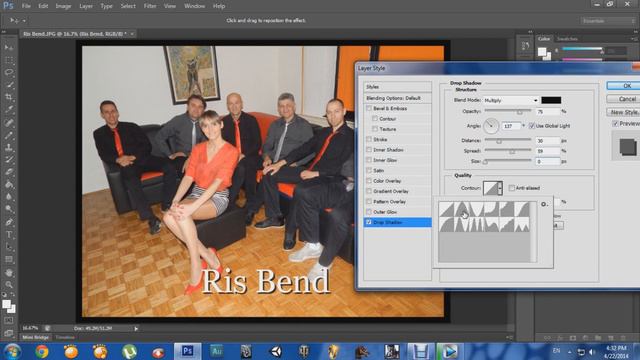
Task: Enable the Color Overlay checkbox
Action: coord(369,181)
